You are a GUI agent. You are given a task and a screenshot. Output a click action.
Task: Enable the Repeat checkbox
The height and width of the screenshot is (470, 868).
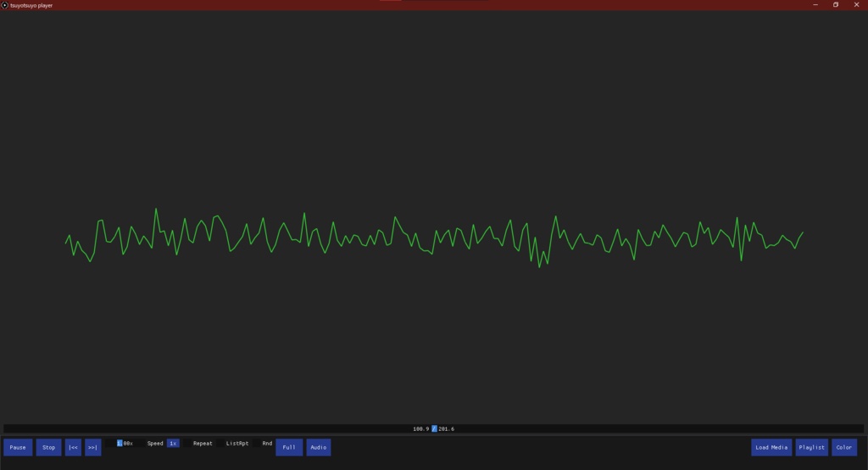[x=187, y=444]
